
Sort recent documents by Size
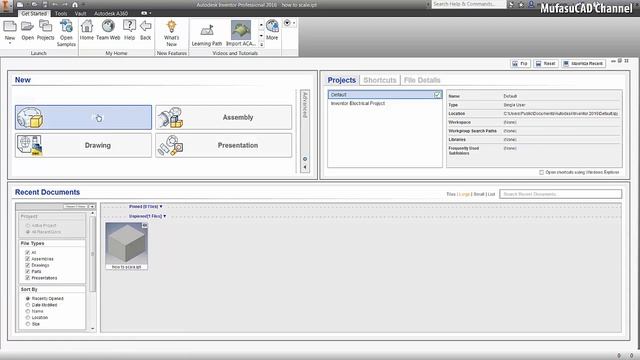pos(28,324)
